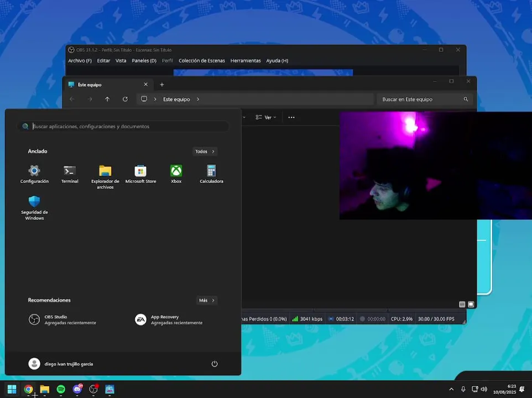Open the notification bell in tray

click(522, 389)
